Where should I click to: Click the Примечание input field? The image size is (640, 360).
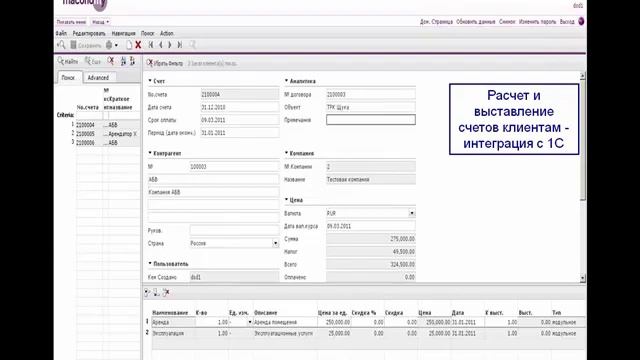[x=371, y=120]
